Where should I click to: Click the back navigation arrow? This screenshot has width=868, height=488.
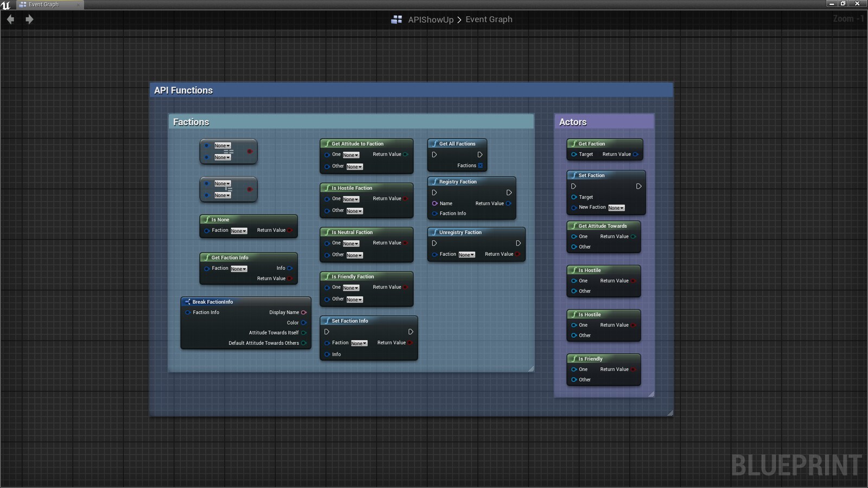(10, 20)
